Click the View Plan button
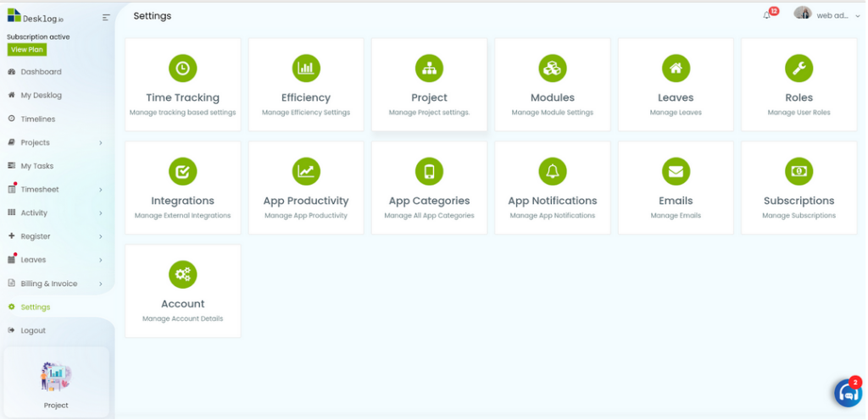The image size is (868, 420). (26, 49)
